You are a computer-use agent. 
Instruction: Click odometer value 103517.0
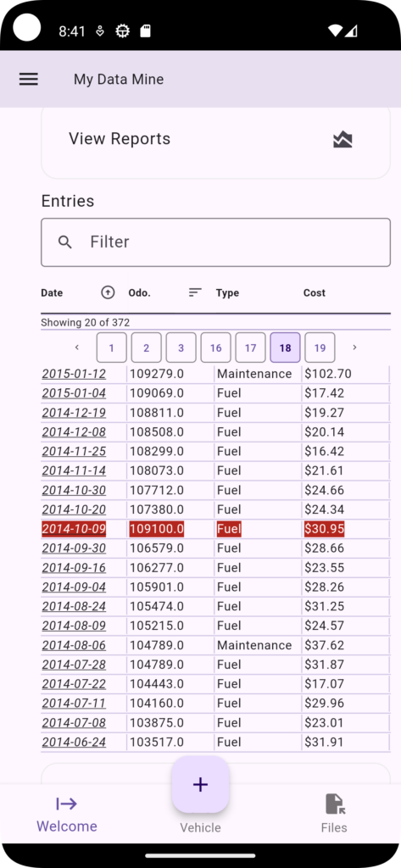[x=157, y=742]
